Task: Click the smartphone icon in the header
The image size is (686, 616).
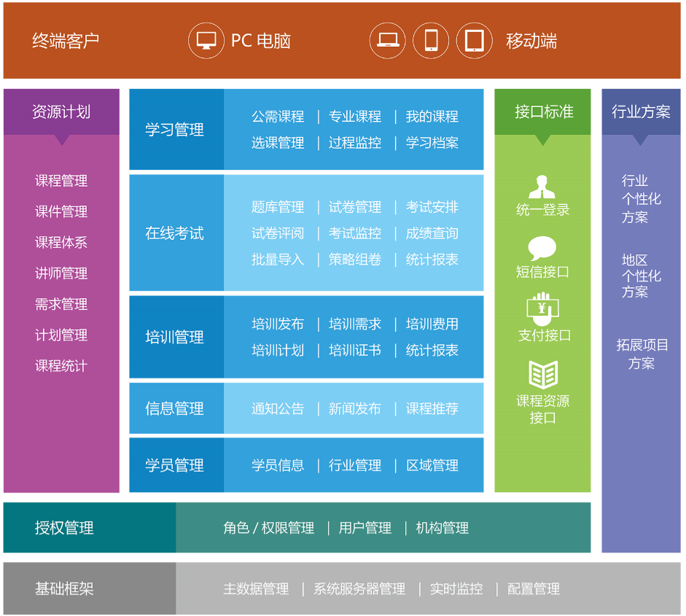Action: pyautogui.click(x=431, y=41)
